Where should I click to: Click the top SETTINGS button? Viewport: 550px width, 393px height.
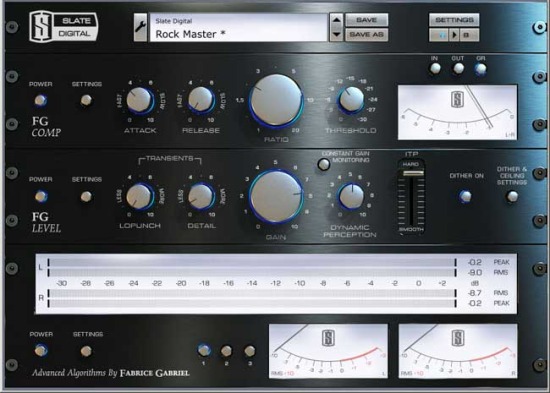coord(454,20)
